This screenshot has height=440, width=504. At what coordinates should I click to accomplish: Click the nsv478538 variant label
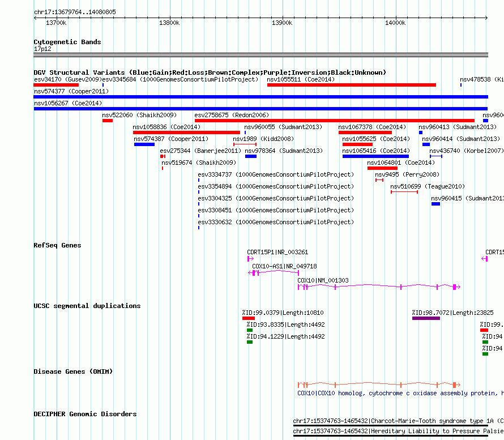(481, 79)
